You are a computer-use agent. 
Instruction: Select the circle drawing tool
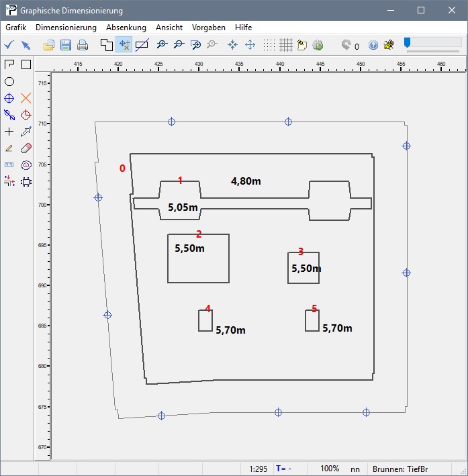[9, 81]
